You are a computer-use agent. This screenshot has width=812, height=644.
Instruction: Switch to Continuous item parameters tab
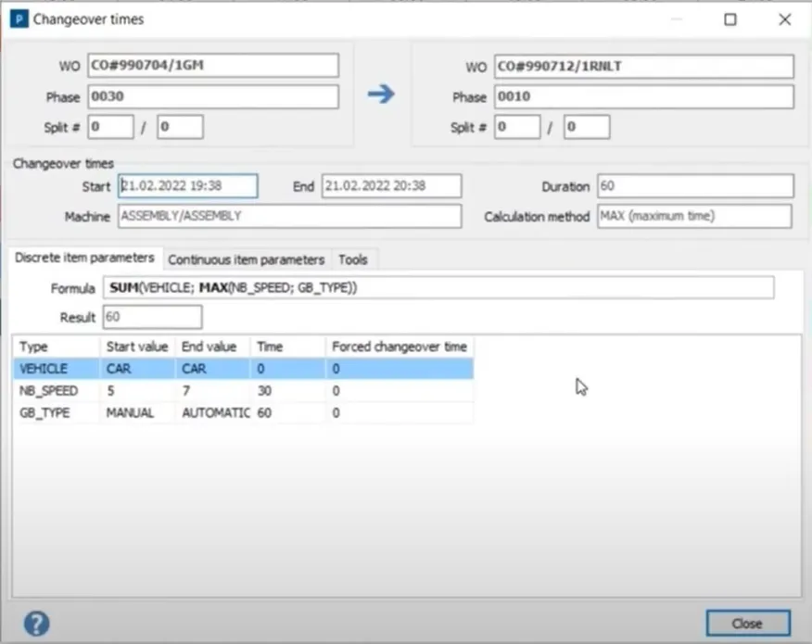(247, 259)
